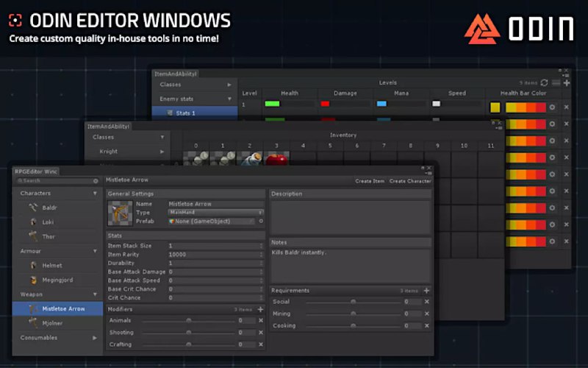Open the Type dropdown MainHand
The width and height of the screenshot is (588, 368).
[x=215, y=213]
